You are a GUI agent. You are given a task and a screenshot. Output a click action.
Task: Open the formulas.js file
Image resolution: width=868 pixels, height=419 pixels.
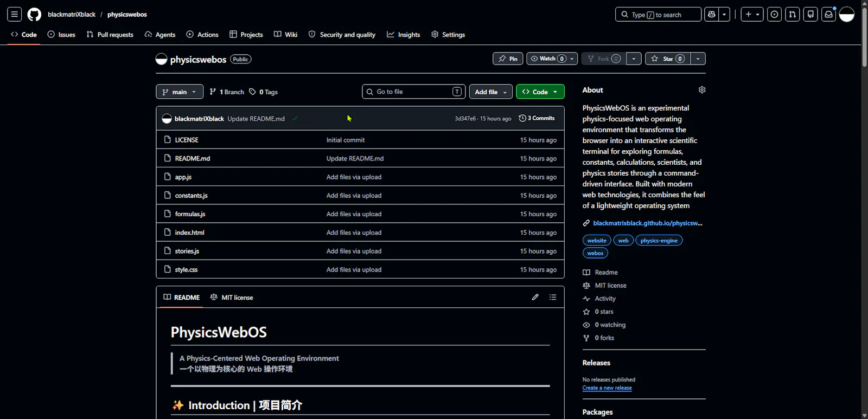[x=190, y=214]
